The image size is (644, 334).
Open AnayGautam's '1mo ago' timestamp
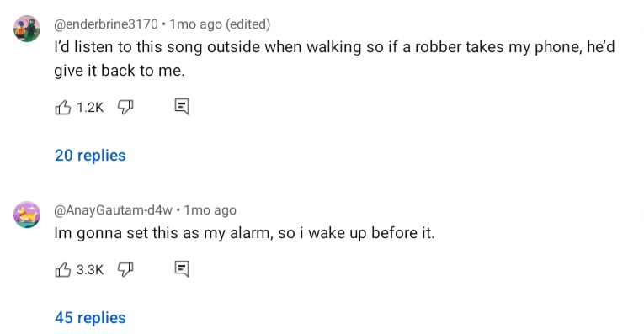click(x=210, y=210)
